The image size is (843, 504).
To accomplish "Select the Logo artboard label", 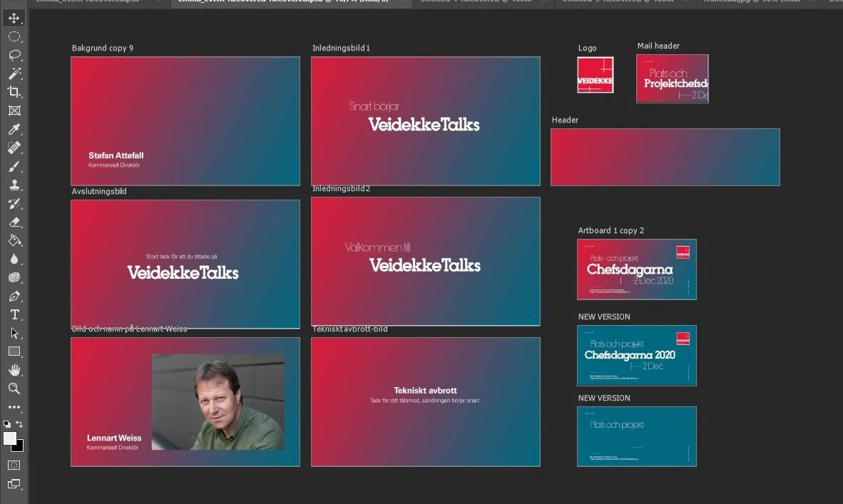I will (587, 48).
